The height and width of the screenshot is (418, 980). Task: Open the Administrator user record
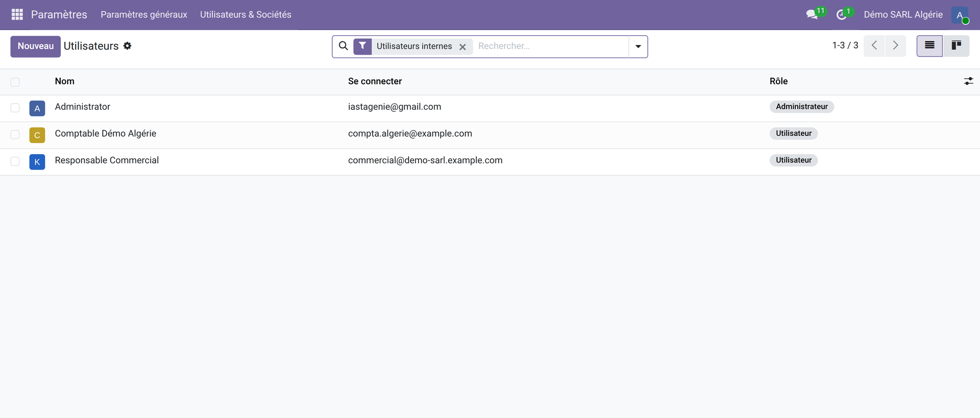[x=83, y=107]
